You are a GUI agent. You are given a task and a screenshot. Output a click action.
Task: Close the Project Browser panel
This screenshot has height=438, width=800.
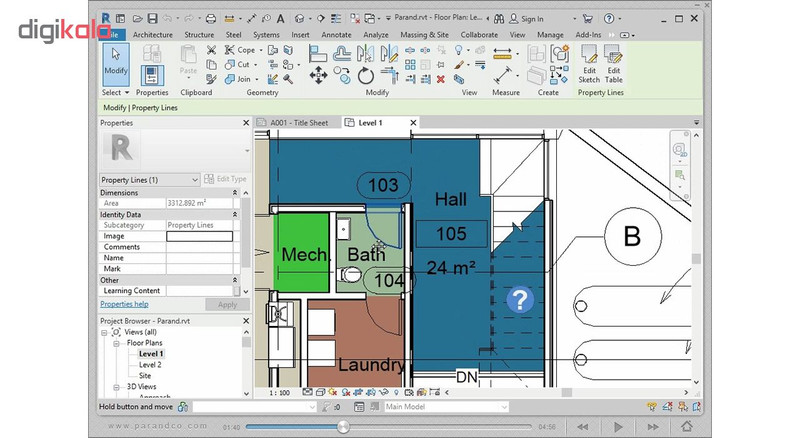pos(246,321)
